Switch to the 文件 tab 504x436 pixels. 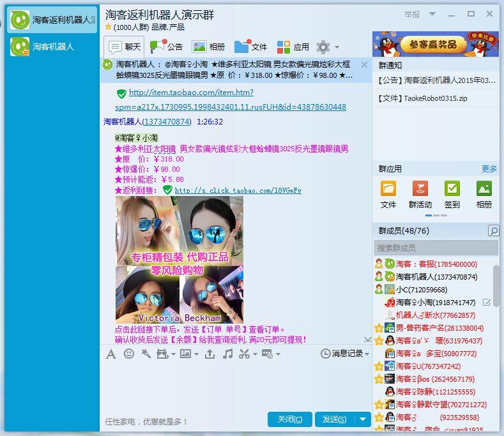point(250,47)
